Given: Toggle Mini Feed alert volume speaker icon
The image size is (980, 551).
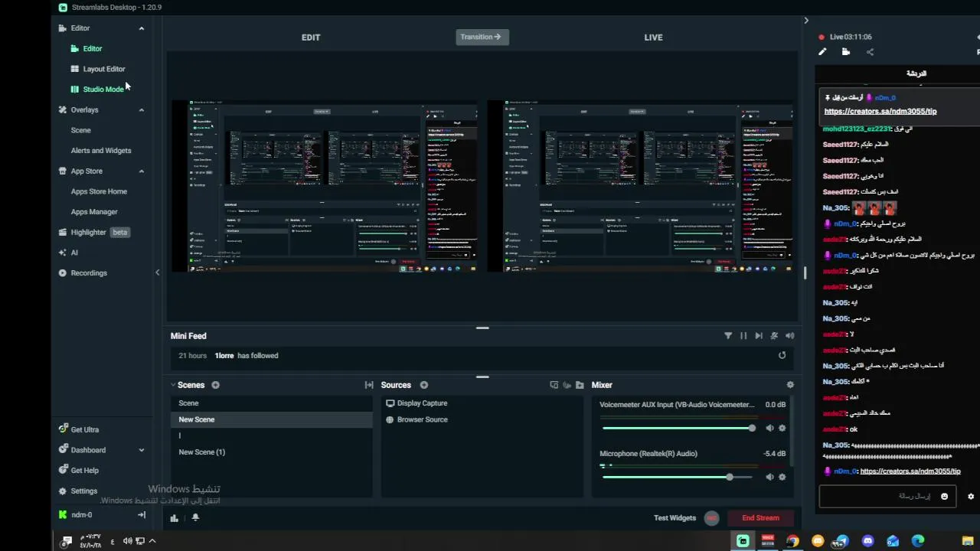Looking at the screenshot, I should 789,336.
